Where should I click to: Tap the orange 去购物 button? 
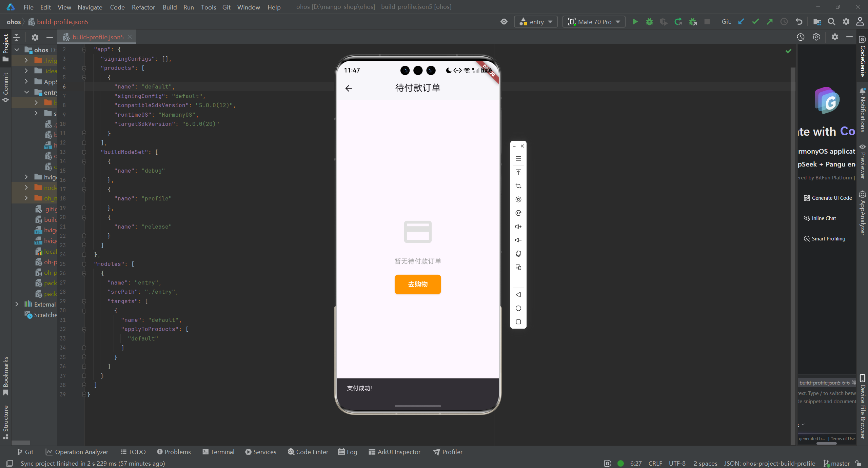coord(418,284)
